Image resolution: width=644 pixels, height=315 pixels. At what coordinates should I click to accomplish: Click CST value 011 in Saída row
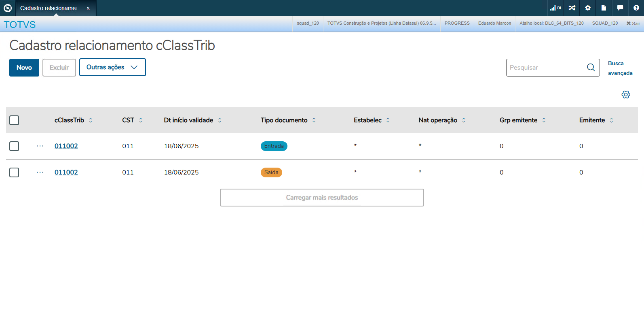click(128, 172)
